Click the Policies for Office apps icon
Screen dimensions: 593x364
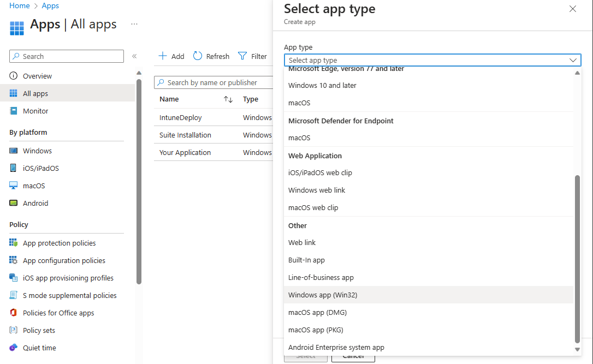pyautogui.click(x=13, y=313)
